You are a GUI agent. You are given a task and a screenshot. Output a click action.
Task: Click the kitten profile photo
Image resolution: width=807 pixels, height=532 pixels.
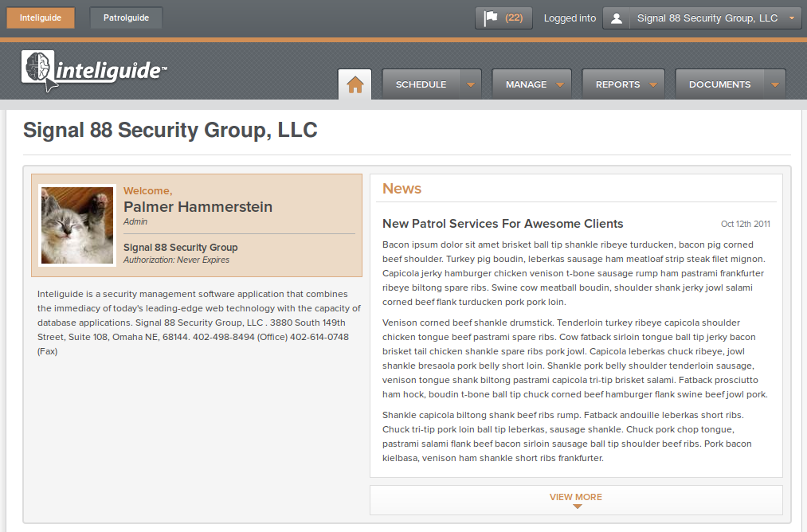(77, 225)
